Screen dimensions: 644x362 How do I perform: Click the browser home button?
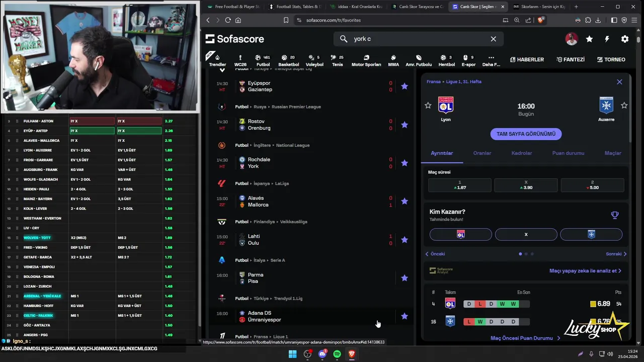(238, 20)
